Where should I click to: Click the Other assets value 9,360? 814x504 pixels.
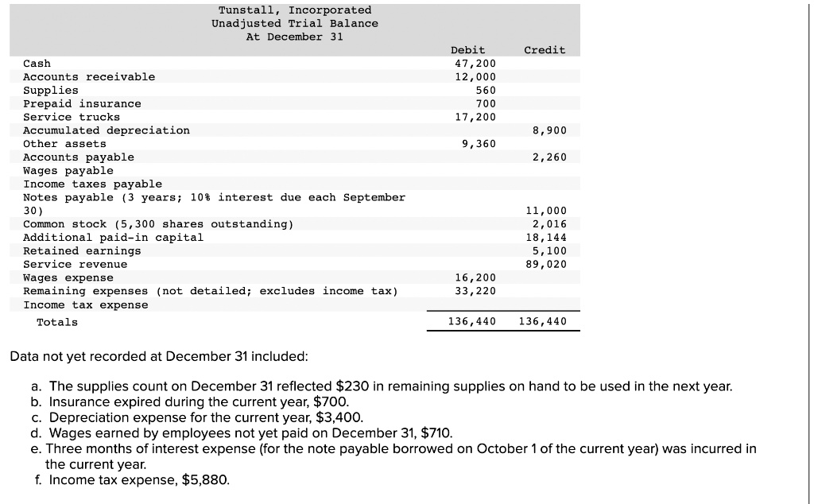tap(479, 144)
